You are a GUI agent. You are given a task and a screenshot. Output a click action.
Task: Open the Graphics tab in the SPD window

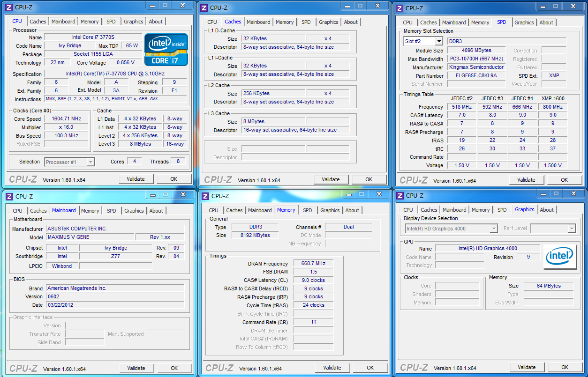pos(524,22)
